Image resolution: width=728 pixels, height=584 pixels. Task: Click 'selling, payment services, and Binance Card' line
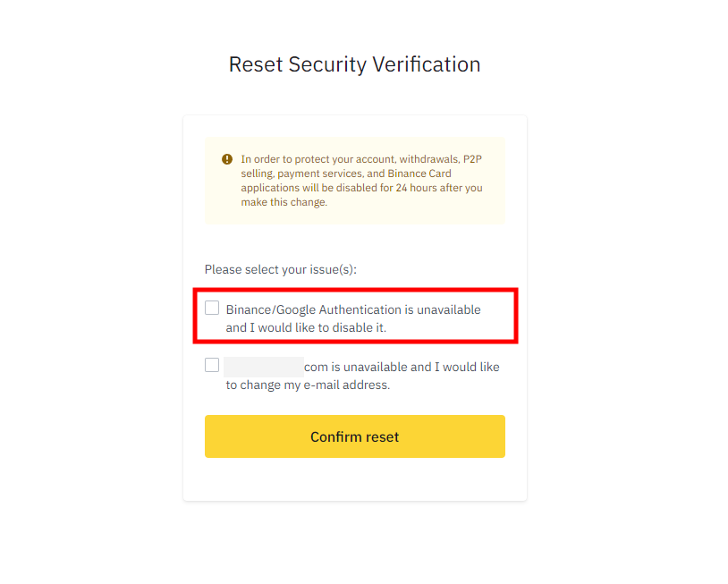pos(345,174)
